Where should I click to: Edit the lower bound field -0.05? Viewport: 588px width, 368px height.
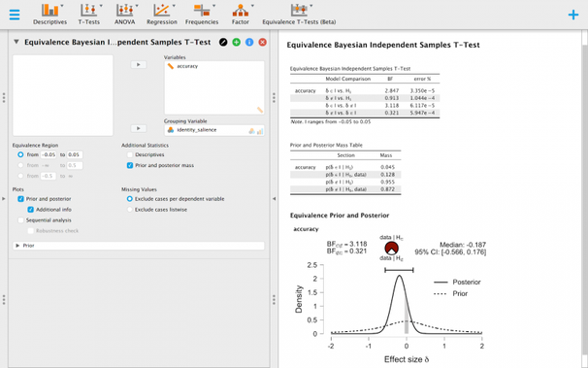tap(49, 154)
